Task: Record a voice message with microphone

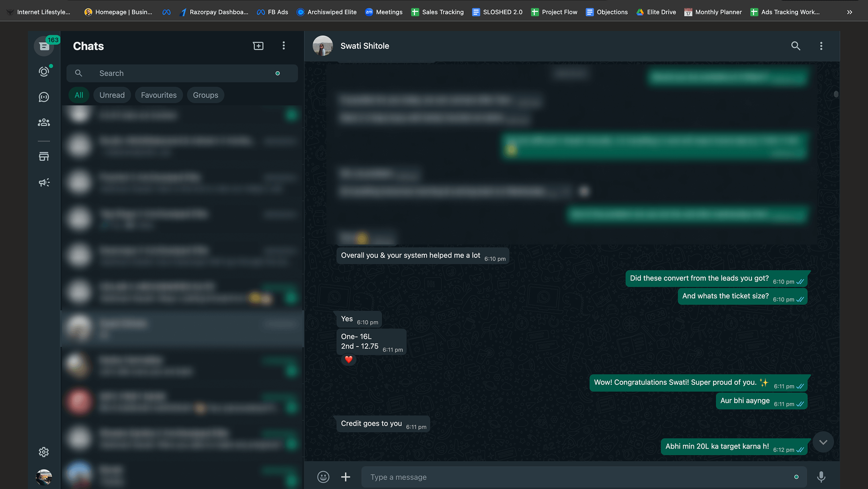Action: click(x=821, y=477)
